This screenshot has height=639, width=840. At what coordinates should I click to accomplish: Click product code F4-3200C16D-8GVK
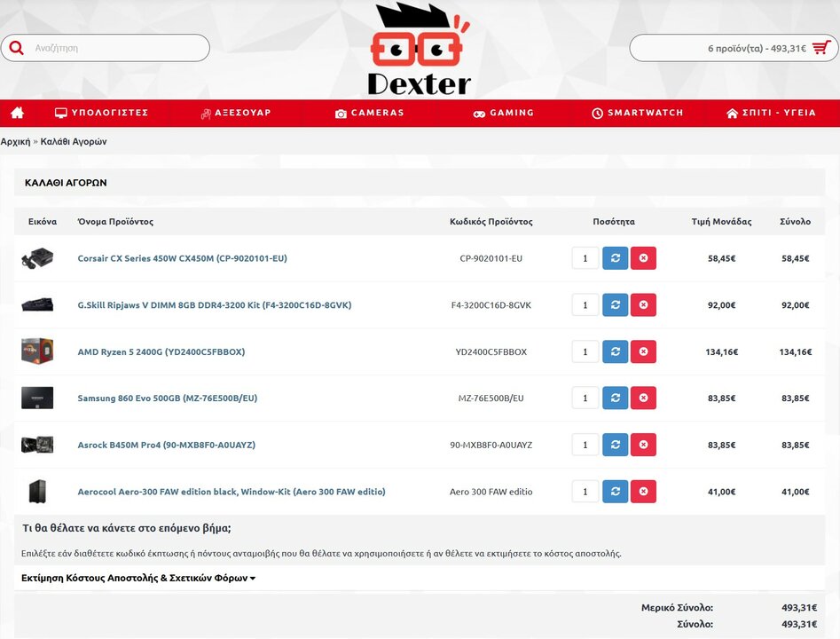pos(491,305)
